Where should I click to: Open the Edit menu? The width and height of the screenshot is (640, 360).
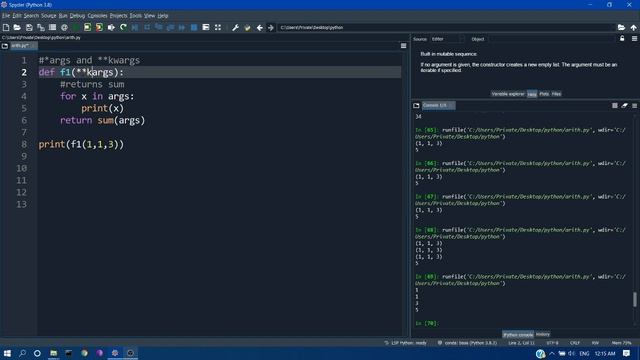pyautogui.click(x=17, y=16)
